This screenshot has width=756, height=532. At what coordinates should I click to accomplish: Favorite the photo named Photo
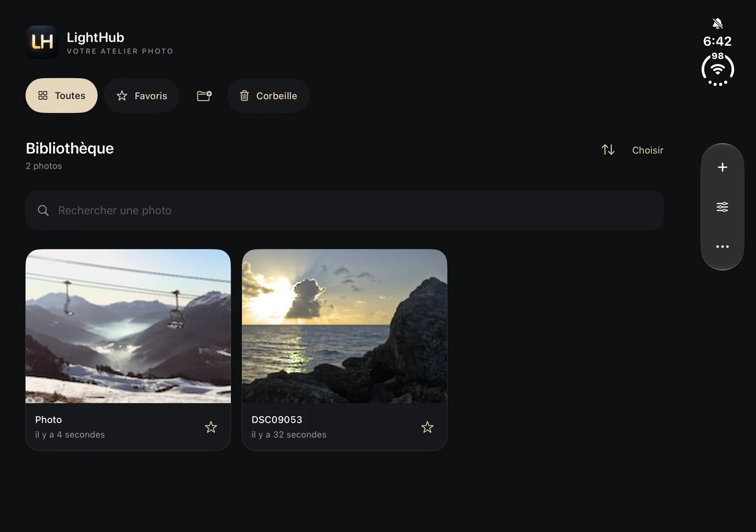tap(211, 427)
